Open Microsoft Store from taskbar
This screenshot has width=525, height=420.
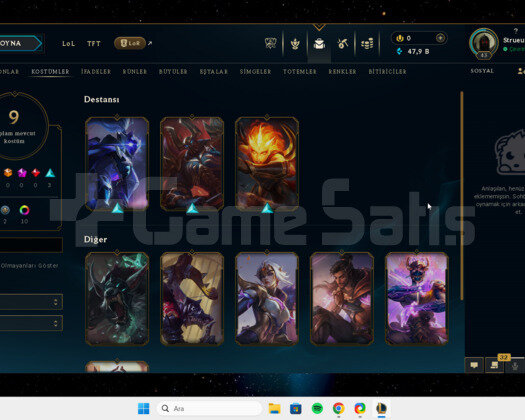[296, 408]
